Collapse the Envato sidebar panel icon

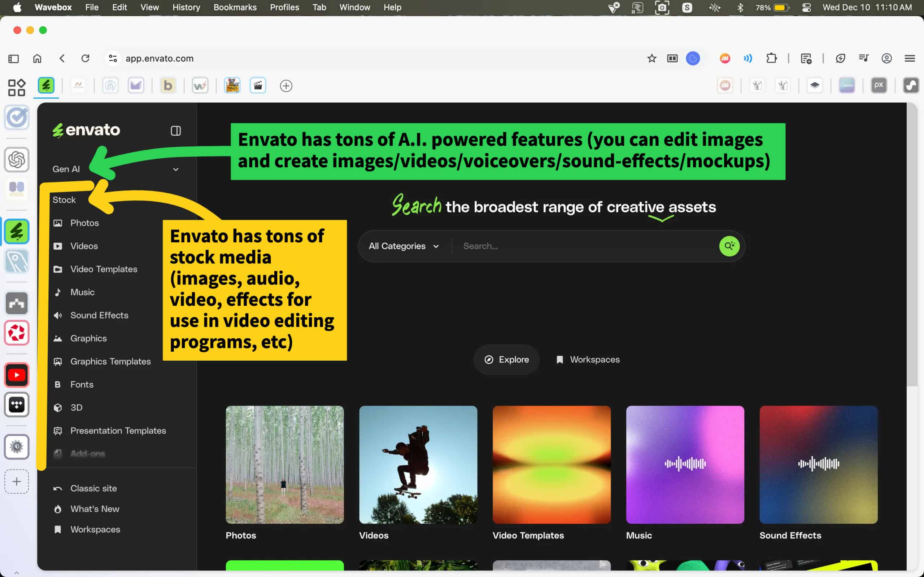click(176, 131)
